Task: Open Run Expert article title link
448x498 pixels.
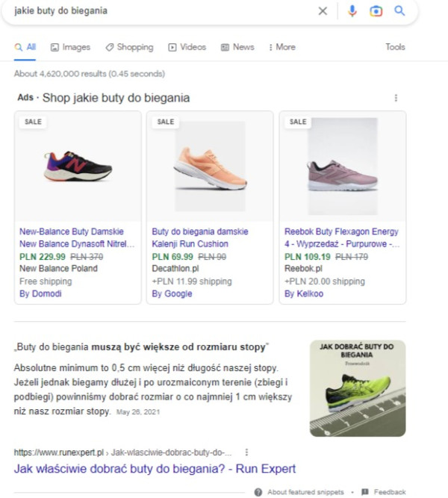Action: [x=155, y=469]
